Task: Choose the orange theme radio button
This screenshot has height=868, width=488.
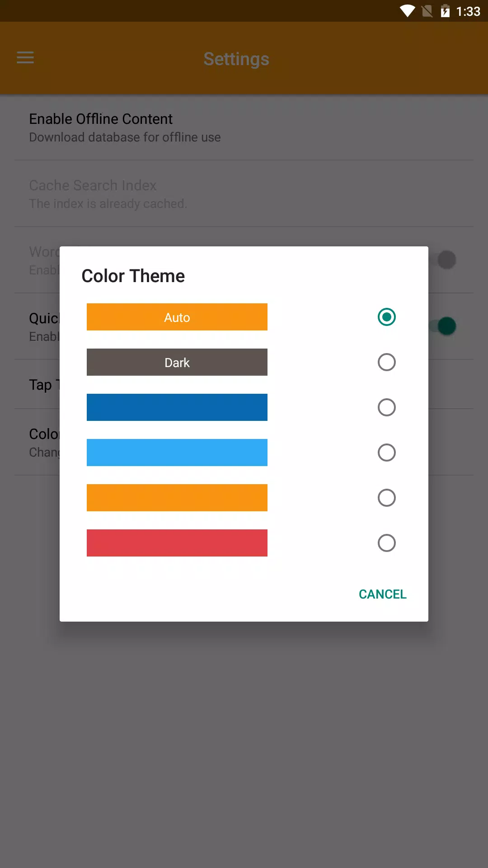Action: click(387, 498)
